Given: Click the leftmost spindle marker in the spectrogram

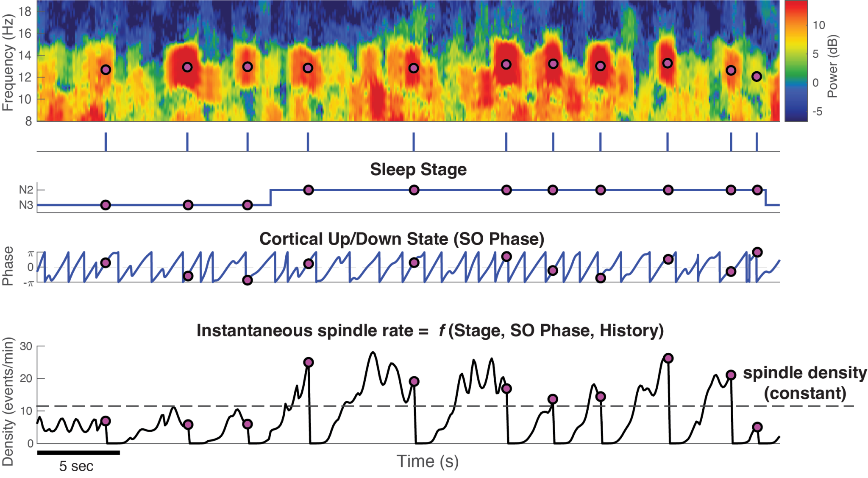Looking at the screenshot, I should 106,70.
